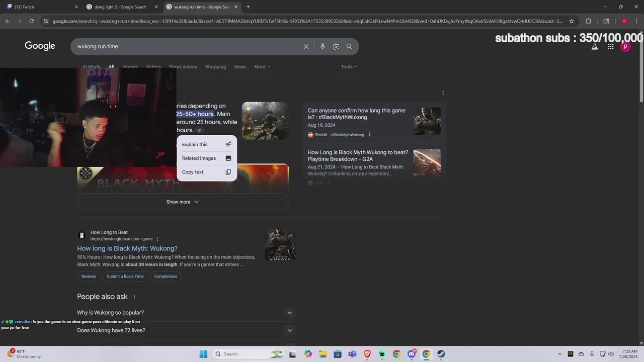This screenshot has width=644, height=362.
Task: Open Wukong thumbnail on How Long to Beat result
Action: tap(280, 245)
